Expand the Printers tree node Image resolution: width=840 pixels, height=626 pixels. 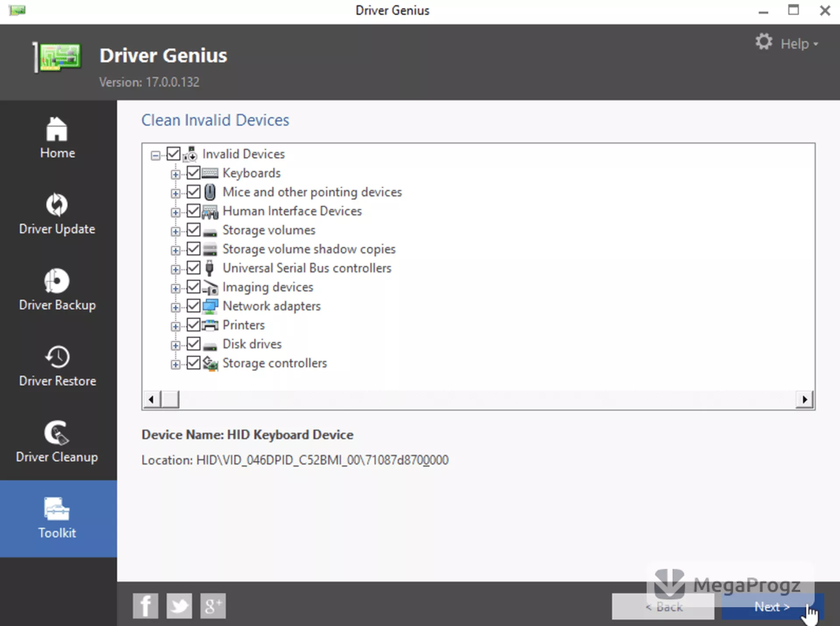(175, 326)
